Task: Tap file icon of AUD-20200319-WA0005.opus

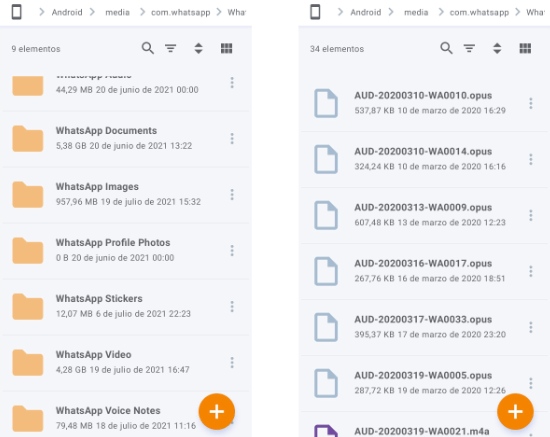Action: [x=326, y=383]
